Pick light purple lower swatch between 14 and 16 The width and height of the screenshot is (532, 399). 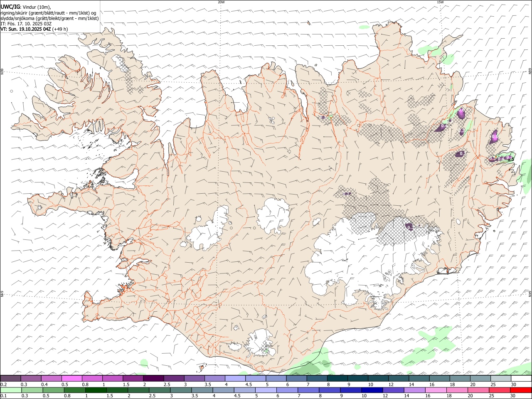point(414,390)
